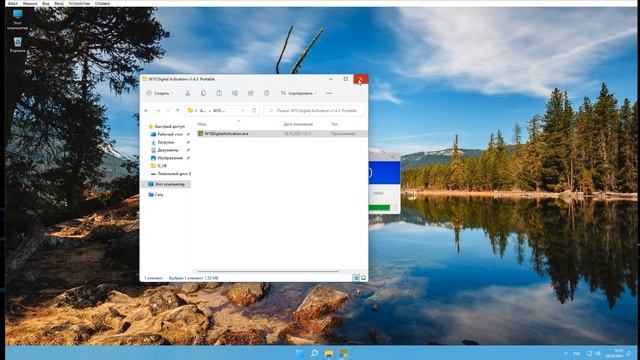The height and width of the screenshot is (360, 640).
Task: Sort by Дата изменения column header
Action: click(x=298, y=124)
